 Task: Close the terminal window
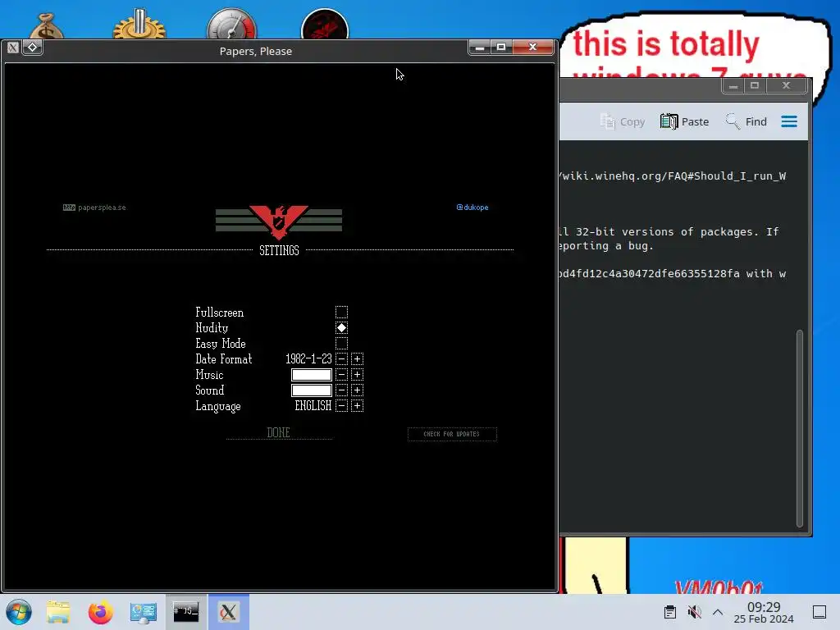(787, 85)
